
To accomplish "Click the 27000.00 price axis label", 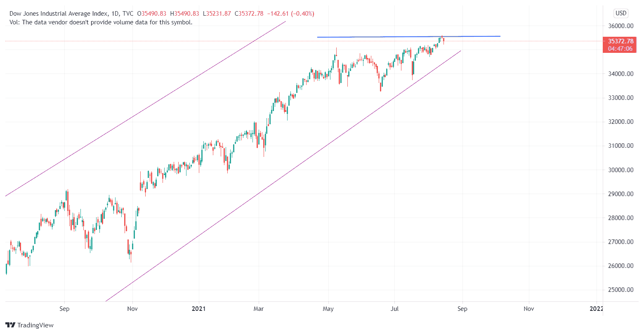I will pos(621,242).
